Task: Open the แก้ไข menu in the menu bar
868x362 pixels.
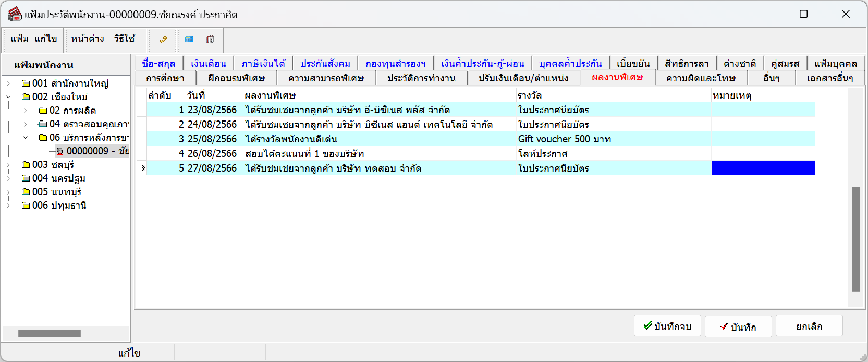Action: point(46,39)
